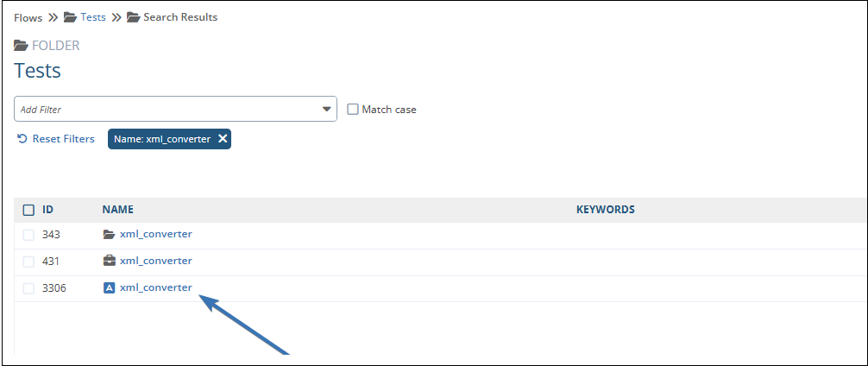Open xml_converter link in row 3306
Image resolution: width=868 pixels, height=366 pixels.
pyautogui.click(x=155, y=288)
